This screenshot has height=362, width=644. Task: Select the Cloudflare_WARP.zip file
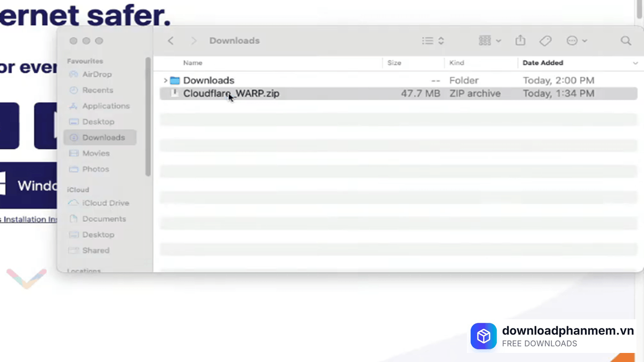231,93
